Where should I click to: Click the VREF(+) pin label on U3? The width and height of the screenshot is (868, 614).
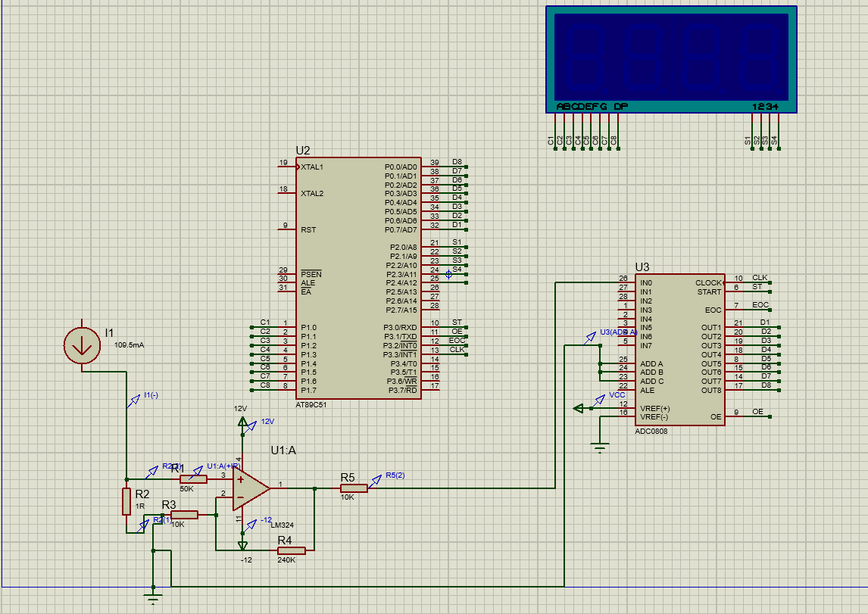[x=655, y=409]
